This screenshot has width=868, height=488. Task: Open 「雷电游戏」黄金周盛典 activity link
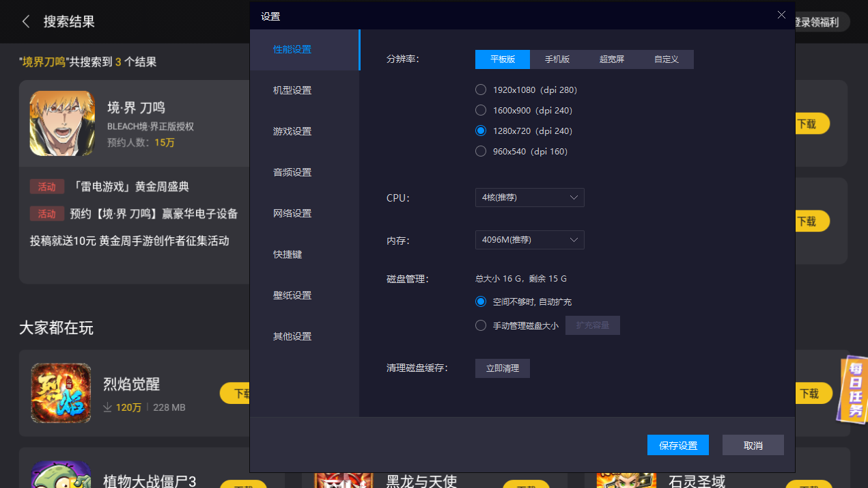tap(129, 187)
